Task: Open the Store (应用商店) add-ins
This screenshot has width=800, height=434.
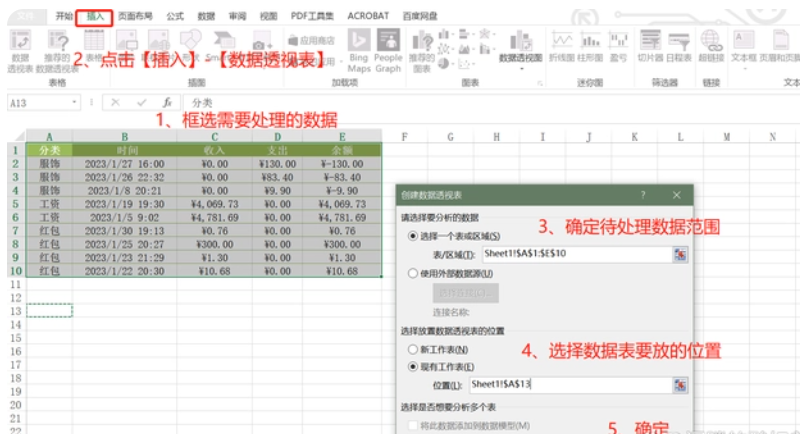Action: pyautogui.click(x=312, y=40)
